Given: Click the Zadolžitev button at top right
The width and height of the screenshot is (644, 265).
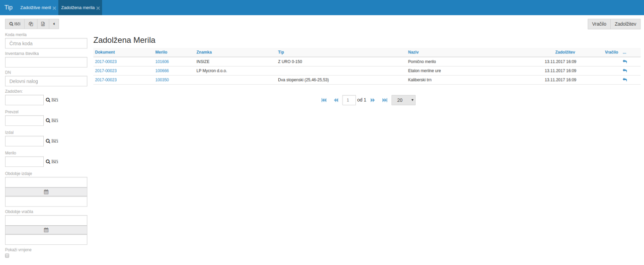Looking at the screenshot, I should [625, 24].
